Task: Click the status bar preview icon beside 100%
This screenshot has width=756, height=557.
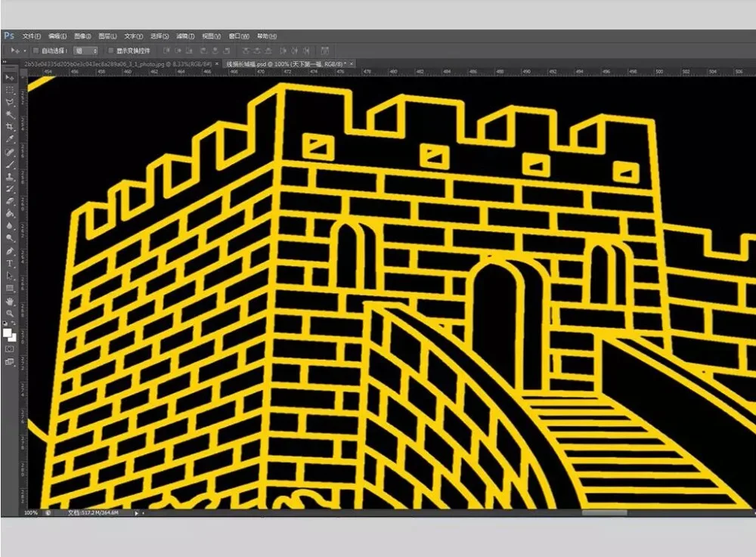Action: coord(48,512)
